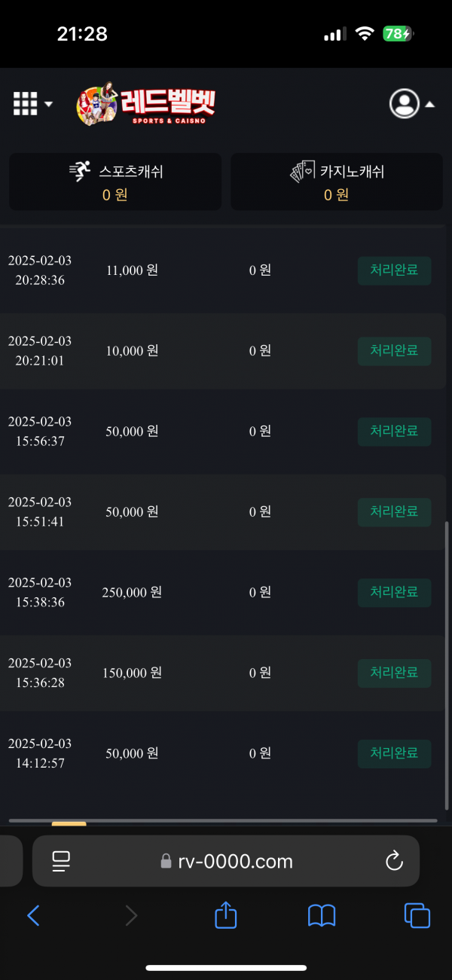Reload the page in Safari
Viewport: 452px width, 980px height.
pos(394,861)
